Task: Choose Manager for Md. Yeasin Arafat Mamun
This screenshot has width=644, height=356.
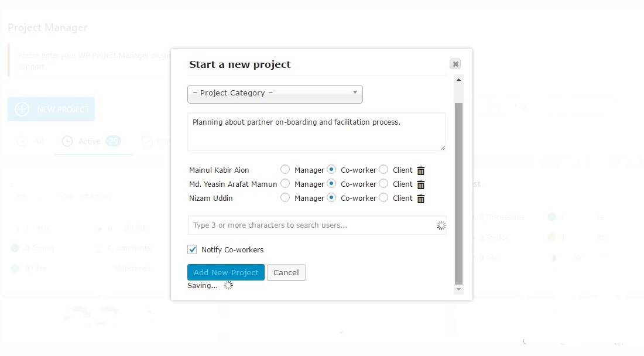Action: click(x=285, y=183)
